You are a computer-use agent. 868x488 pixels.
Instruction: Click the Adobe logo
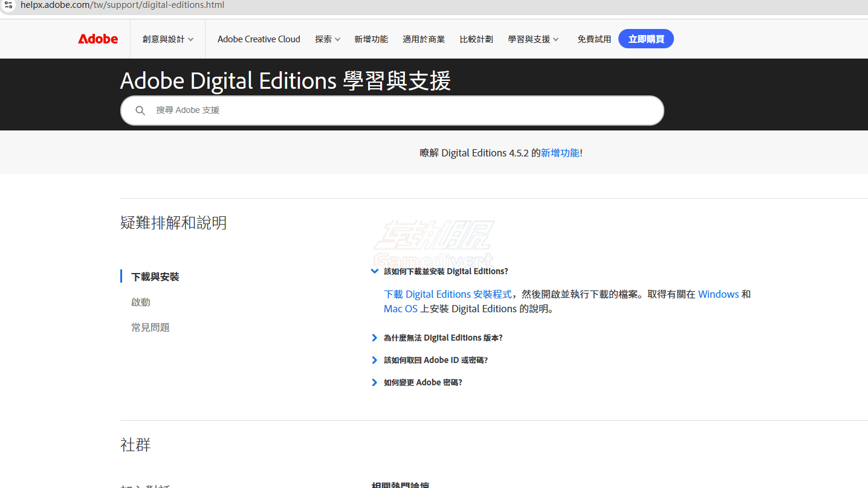(98, 39)
